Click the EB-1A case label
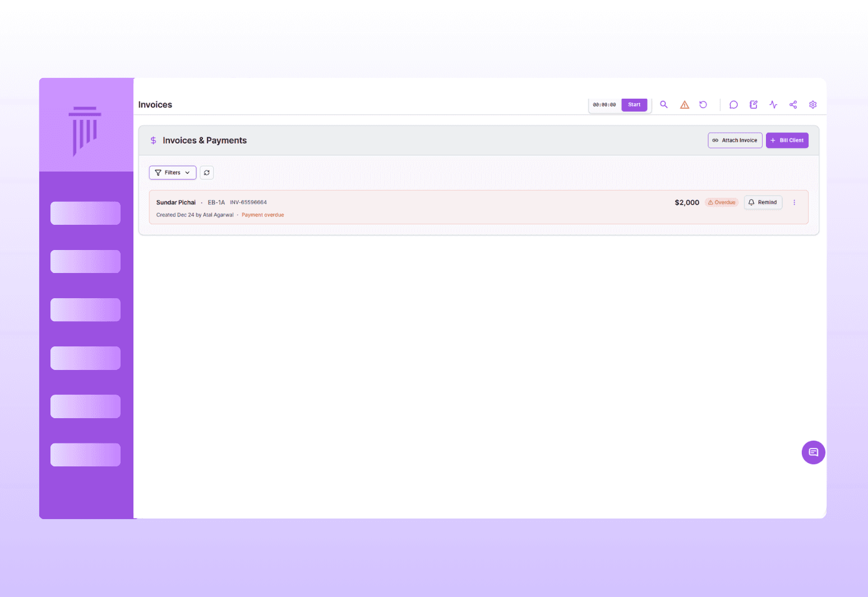The image size is (868, 597). tap(216, 202)
